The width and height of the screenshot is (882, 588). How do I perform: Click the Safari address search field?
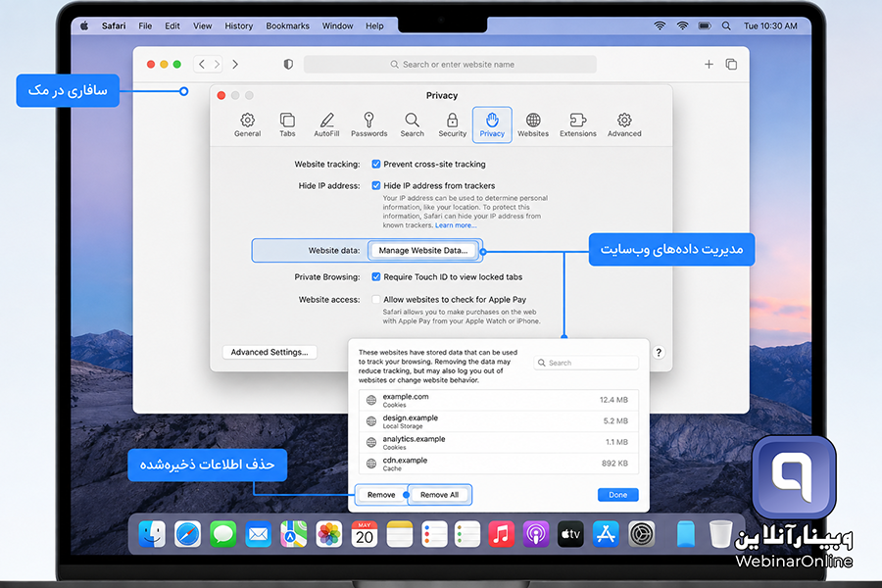(450, 64)
